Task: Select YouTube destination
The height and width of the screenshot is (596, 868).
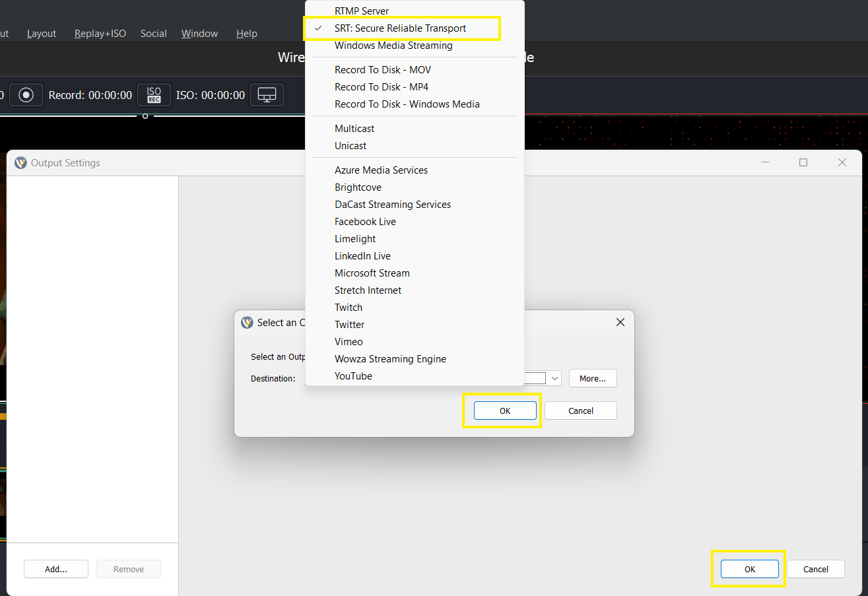Action: click(x=415, y=376)
